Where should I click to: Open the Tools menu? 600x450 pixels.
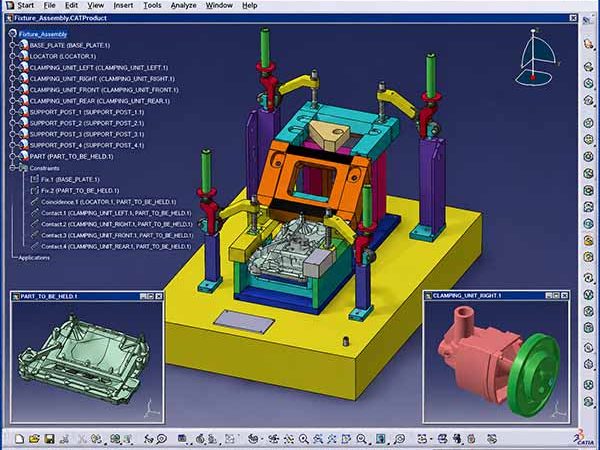(152, 5)
